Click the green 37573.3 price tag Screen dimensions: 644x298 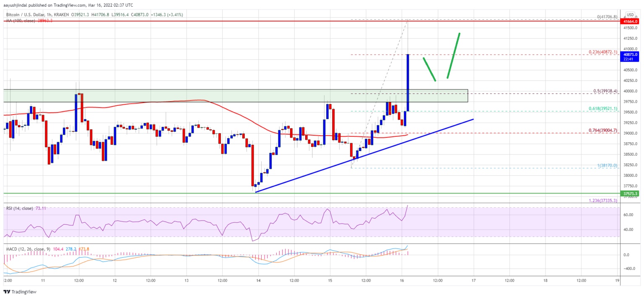point(630,193)
